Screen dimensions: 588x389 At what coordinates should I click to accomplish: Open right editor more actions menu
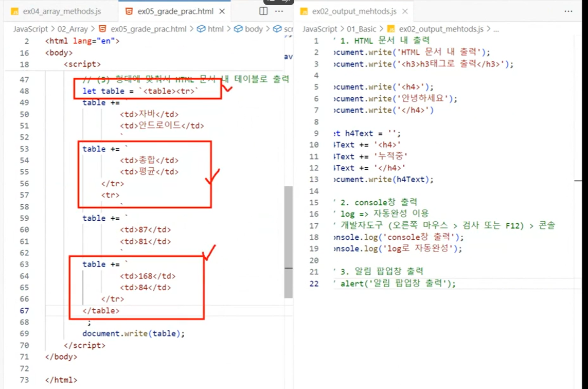coord(568,11)
